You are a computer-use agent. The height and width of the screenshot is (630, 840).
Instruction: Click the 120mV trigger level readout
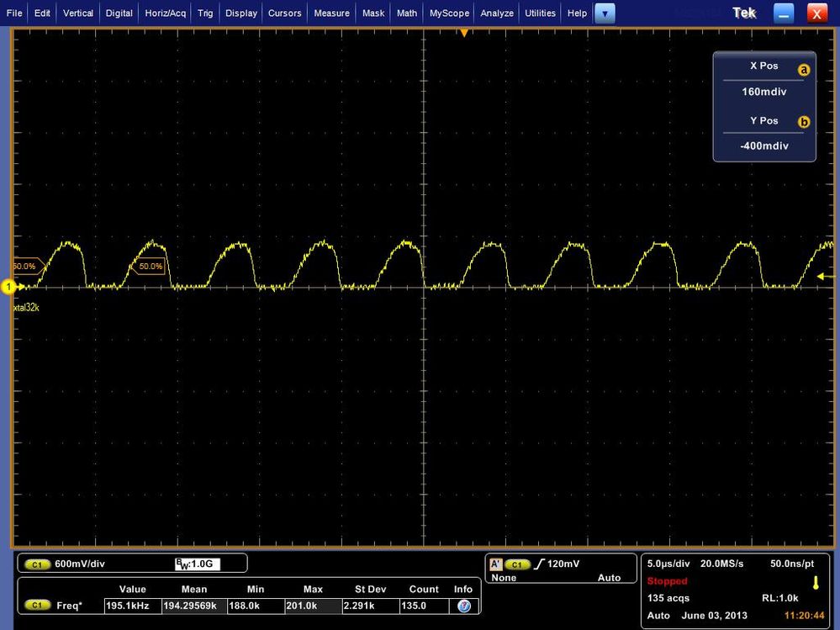[563, 564]
